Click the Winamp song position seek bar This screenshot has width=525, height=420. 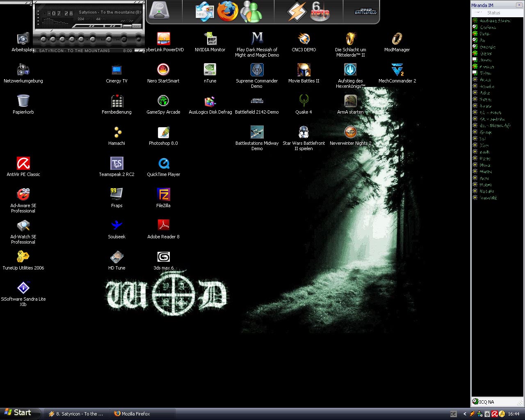tap(89, 26)
